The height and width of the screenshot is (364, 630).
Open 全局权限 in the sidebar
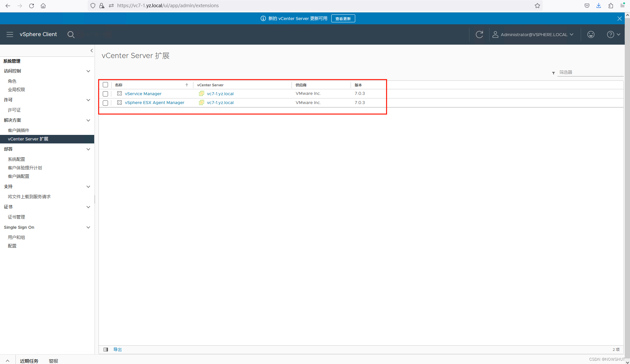pyautogui.click(x=16, y=90)
